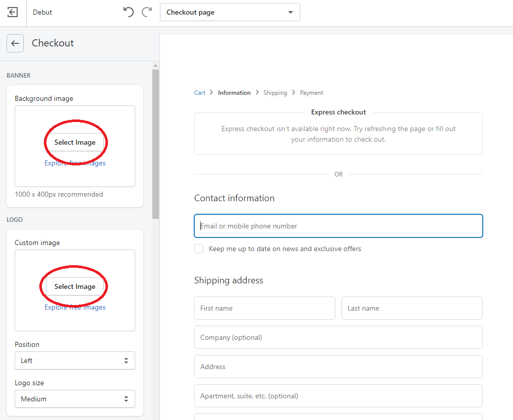Focus the Email or mobile phone number field

coord(338,226)
